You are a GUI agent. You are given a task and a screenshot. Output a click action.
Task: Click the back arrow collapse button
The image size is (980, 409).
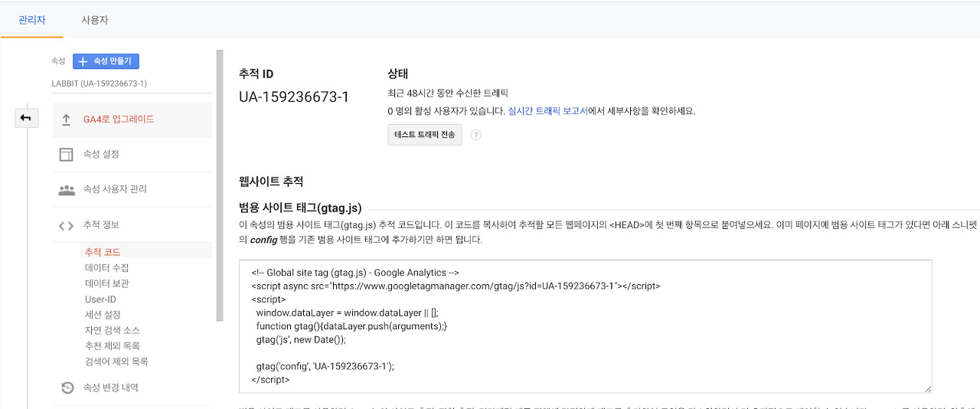coord(26,117)
